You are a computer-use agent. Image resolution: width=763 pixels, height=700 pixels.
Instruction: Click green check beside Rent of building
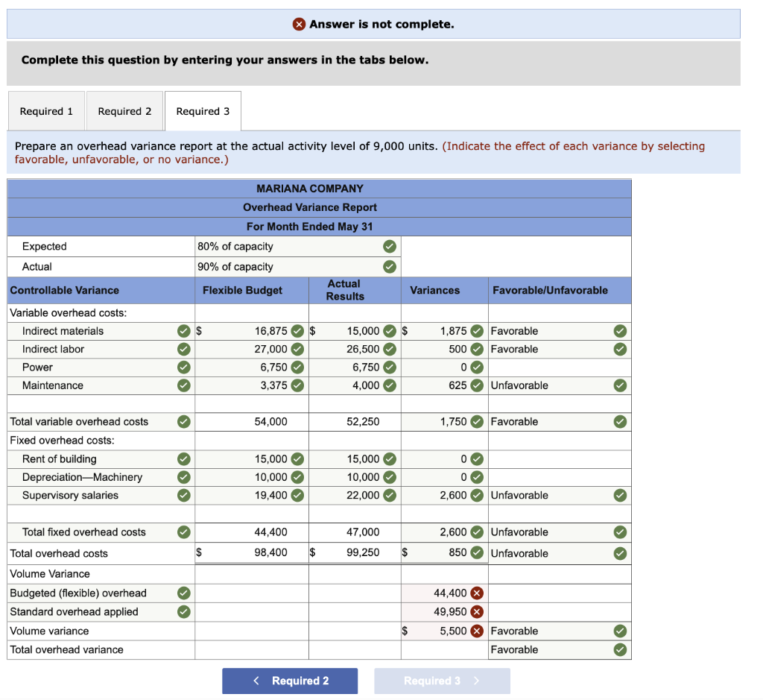pos(183,459)
